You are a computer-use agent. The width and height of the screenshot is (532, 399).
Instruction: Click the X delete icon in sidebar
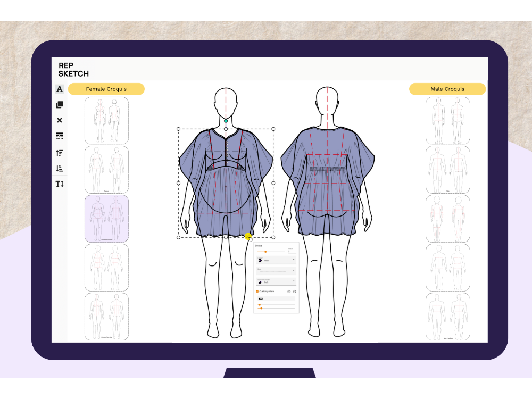pos(60,120)
